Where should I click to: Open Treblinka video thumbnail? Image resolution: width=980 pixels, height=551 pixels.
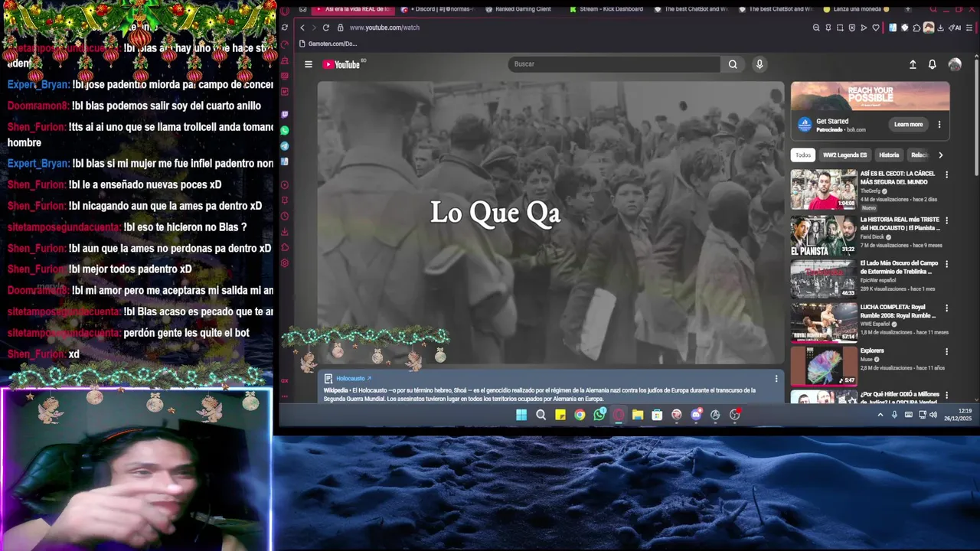click(x=824, y=279)
